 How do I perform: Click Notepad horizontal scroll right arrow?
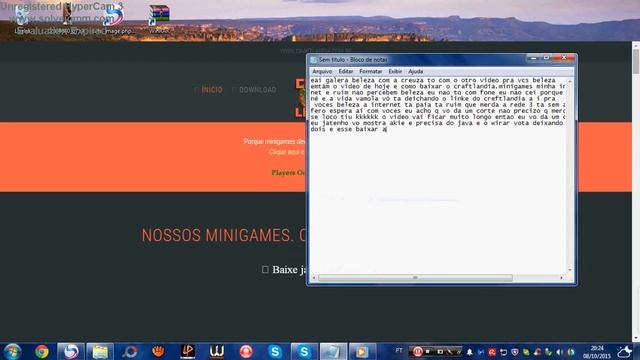point(562,278)
